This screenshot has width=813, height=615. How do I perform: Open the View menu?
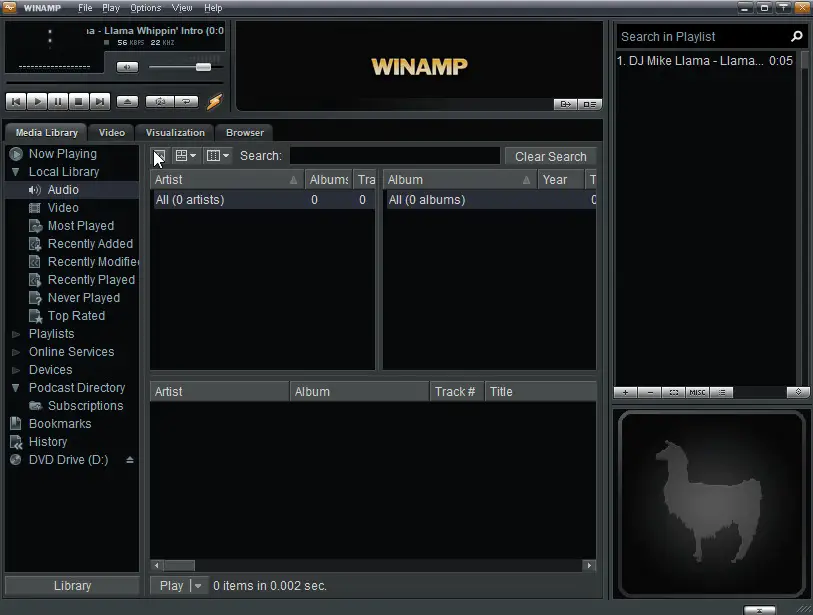click(182, 8)
